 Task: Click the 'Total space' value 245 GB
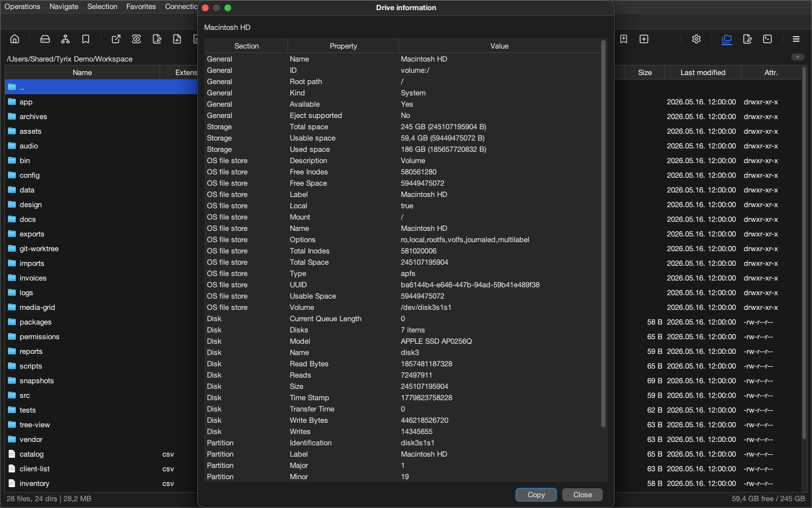443,126
